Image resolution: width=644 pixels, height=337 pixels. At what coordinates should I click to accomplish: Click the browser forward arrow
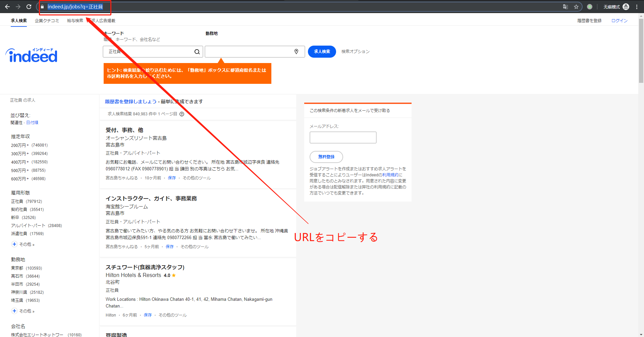(x=18, y=7)
